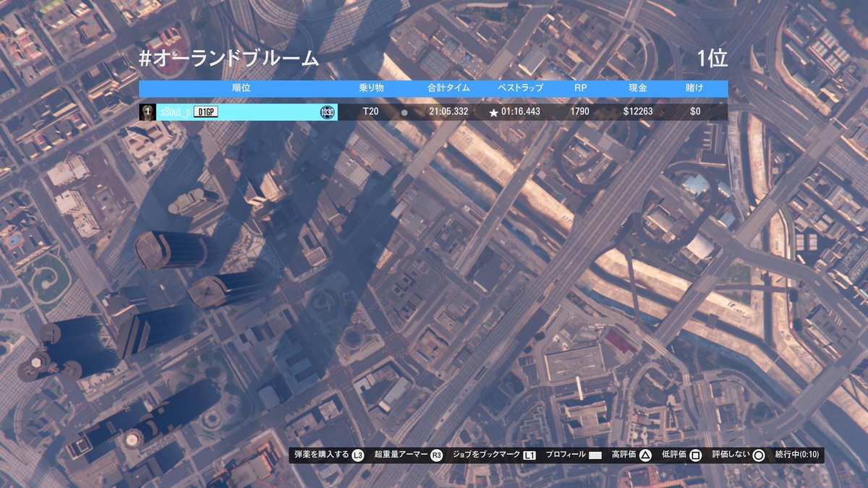Click the square icon for 低評価
Image resolution: width=868 pixels, height=488 pixels.
tap(695, 455)
